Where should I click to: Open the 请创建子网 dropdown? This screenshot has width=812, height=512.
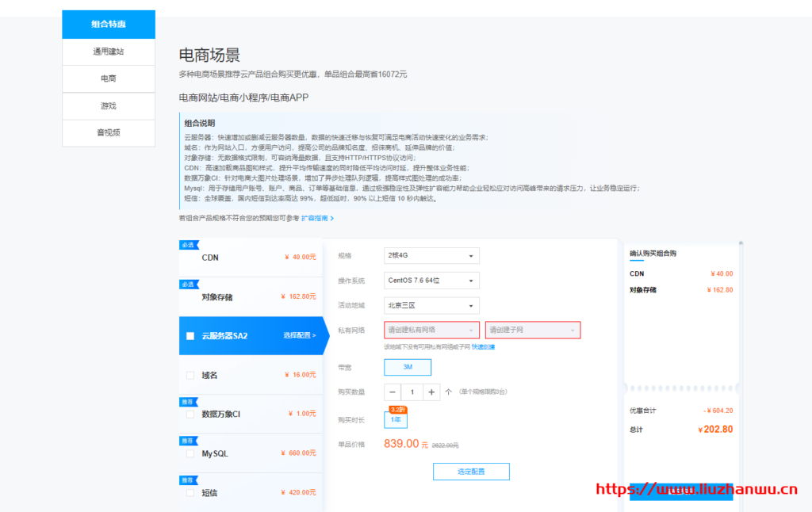pos(533,330)
